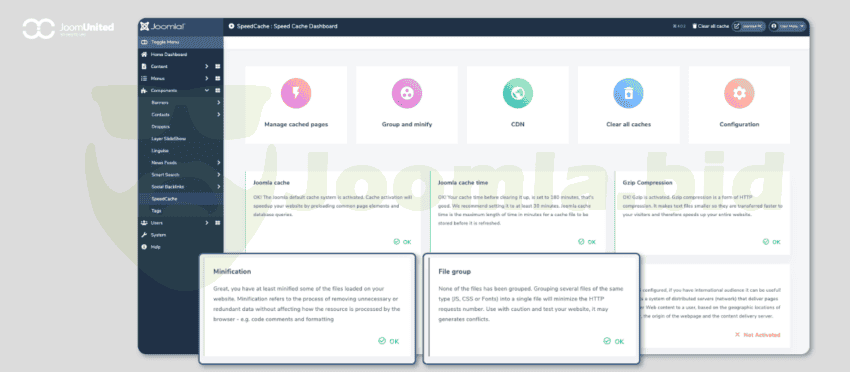Open the Components dashboard grid icon
The width and height of the screenshot is (850, 372).
tap(217, 91)
